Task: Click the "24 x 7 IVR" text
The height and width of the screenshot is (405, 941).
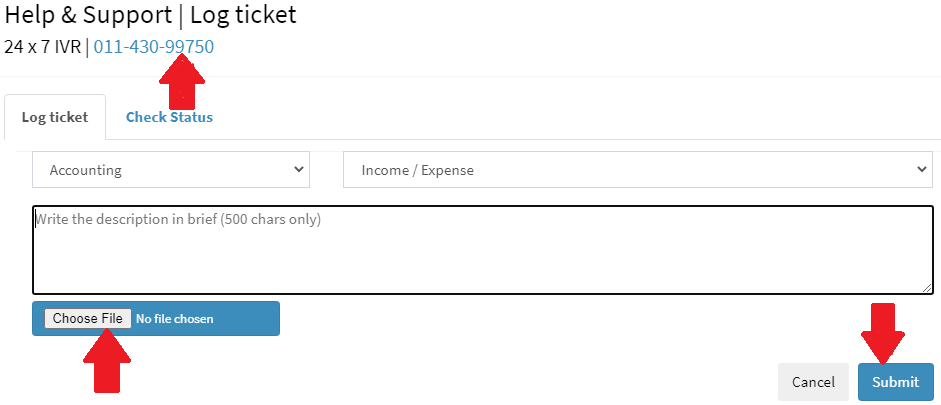Action: coord(42,47)
